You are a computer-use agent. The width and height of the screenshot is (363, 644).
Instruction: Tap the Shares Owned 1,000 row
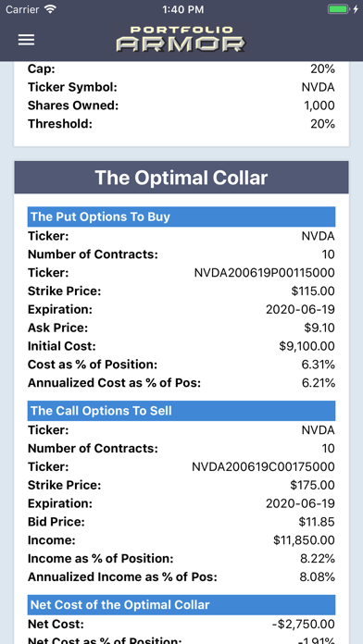tap(181, 105)
